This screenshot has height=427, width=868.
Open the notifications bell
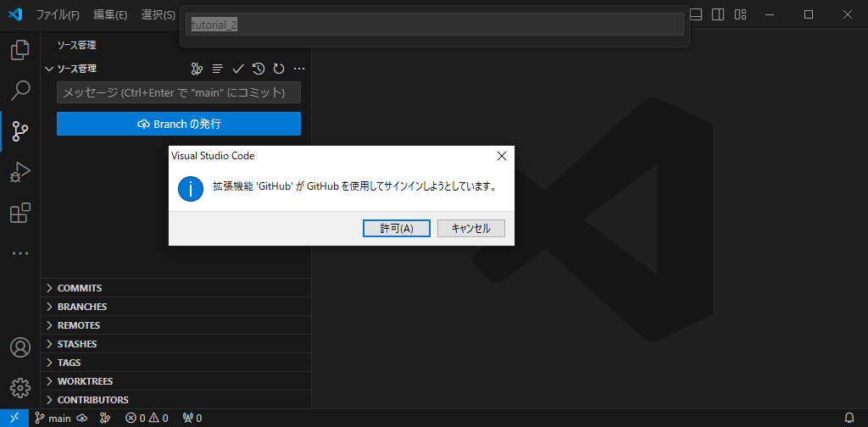849,419
